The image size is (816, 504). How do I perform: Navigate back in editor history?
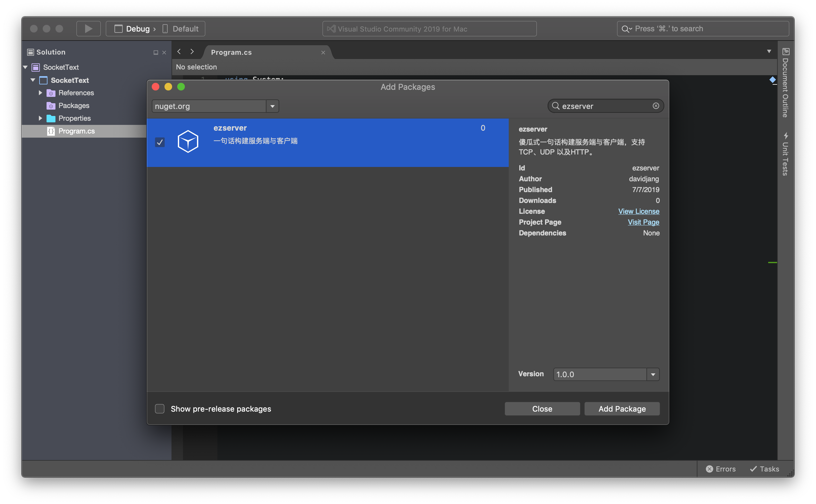[179, 52]
